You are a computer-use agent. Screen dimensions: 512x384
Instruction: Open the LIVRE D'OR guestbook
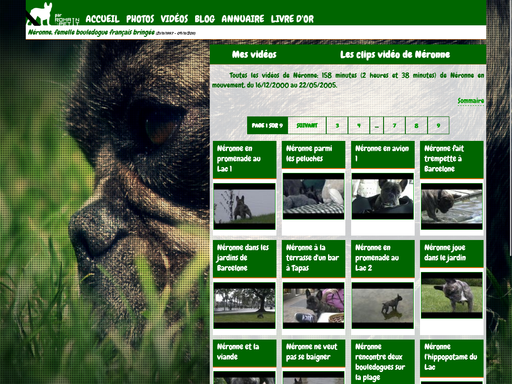click(292, 19)
